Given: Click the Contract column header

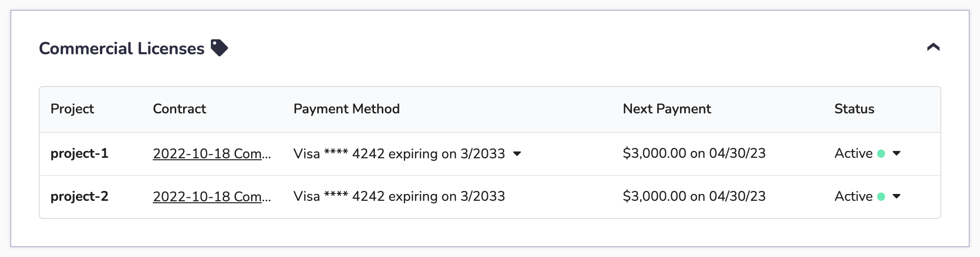Looking at the screenshot, I should click(179, 108).
